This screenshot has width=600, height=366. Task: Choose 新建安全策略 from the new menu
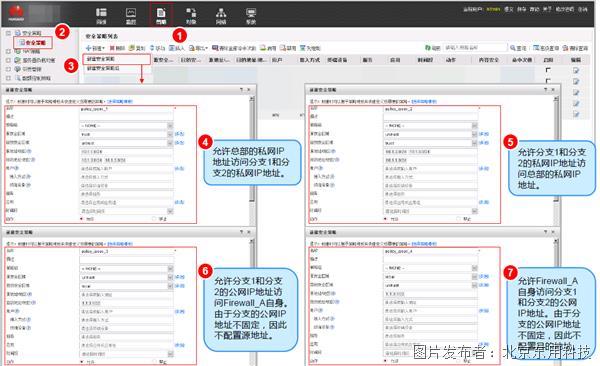pos(117,59)
